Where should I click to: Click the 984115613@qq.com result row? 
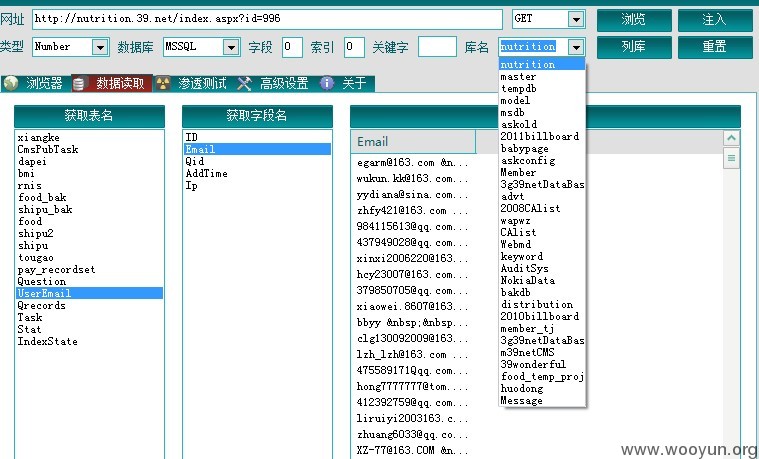[x=413, y=227]
